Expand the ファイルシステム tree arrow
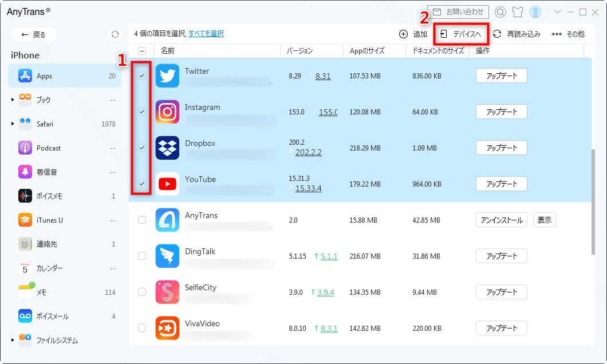 pos(13,340)
